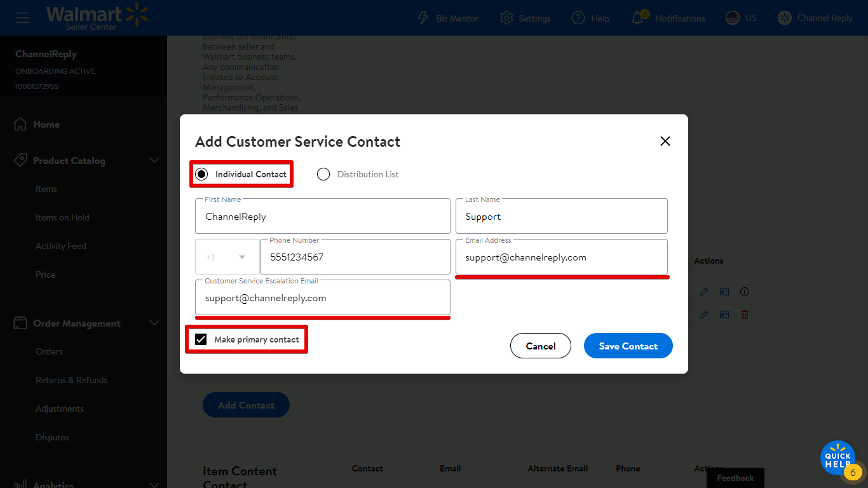
Task: Click the Item Content Contact heading
Action: 240,477
